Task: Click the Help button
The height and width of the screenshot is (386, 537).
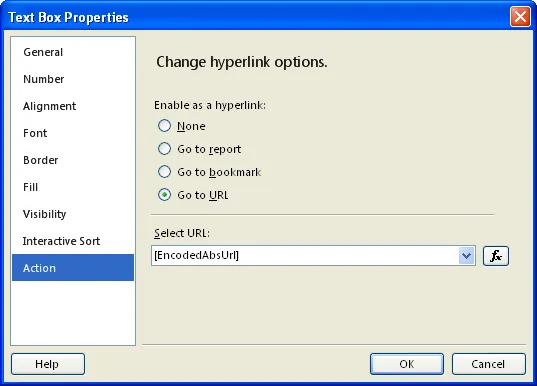Action: (x=48, y=364)
